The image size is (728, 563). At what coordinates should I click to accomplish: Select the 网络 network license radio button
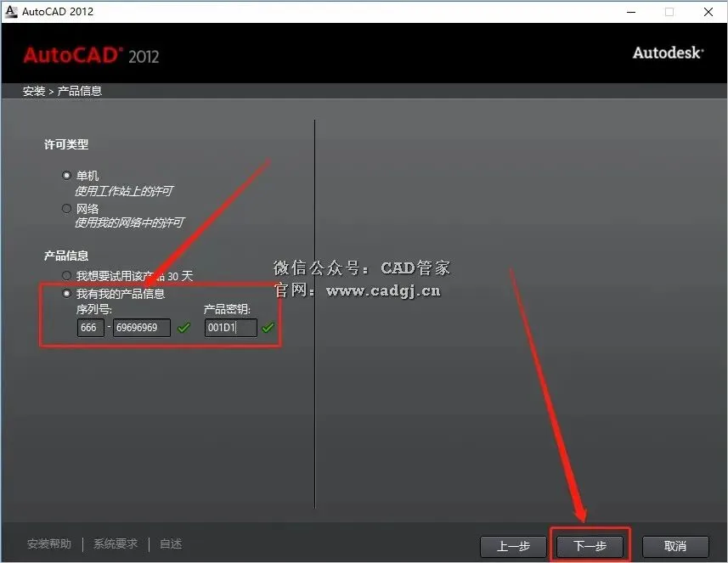click(66, 208)
